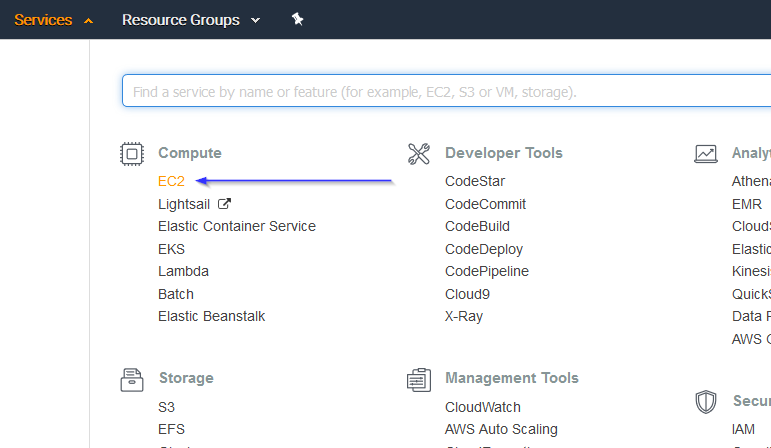Viewport: 771px width, 448px height.
Task: Focus the Find a service search box
Action: 446,91
